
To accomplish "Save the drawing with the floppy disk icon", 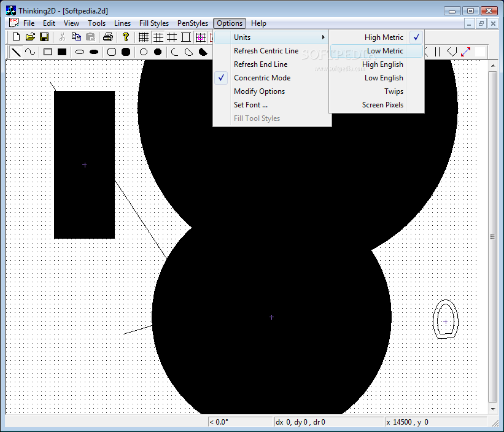I will (x=44, y=37).
